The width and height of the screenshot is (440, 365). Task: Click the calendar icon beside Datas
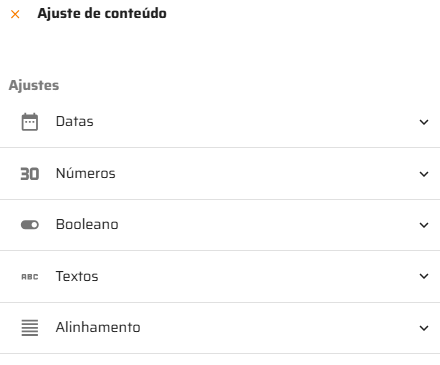pos(30,122)
